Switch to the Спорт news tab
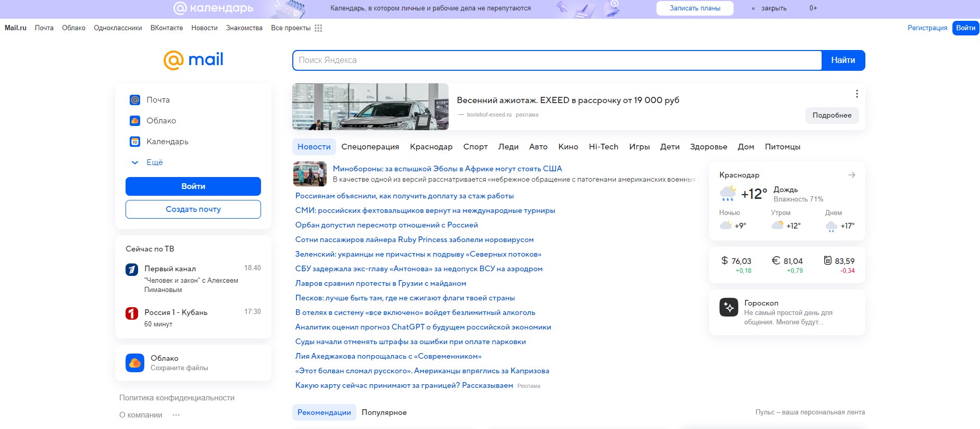This screenshot has height=429, width=980. (x=475, y=147)
